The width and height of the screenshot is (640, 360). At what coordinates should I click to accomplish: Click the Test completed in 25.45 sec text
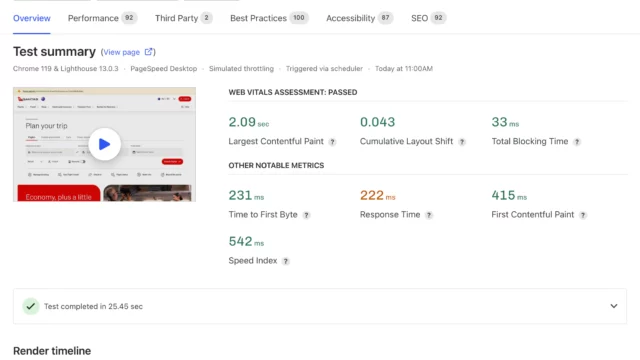point(93,307)
